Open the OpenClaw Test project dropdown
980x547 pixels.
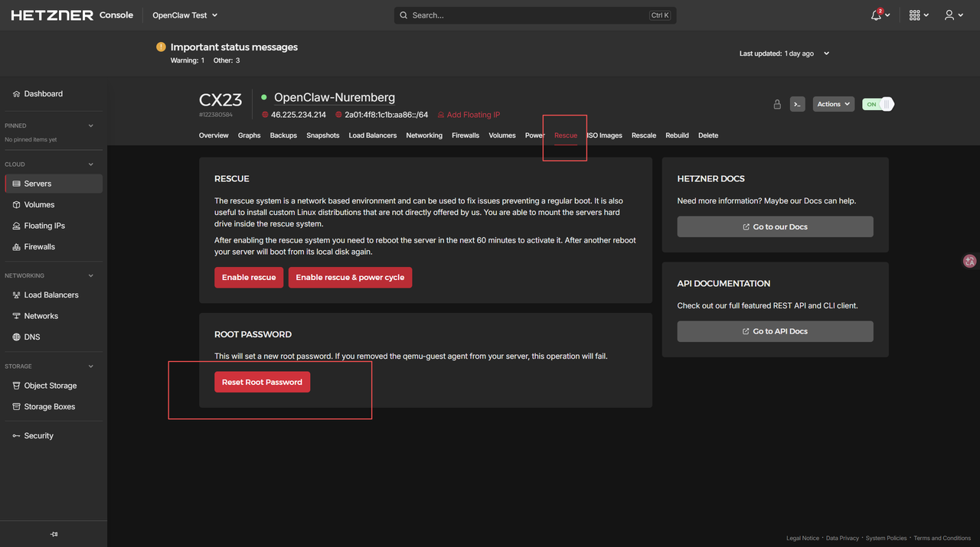pyautogui.click(x=185, y=15)
